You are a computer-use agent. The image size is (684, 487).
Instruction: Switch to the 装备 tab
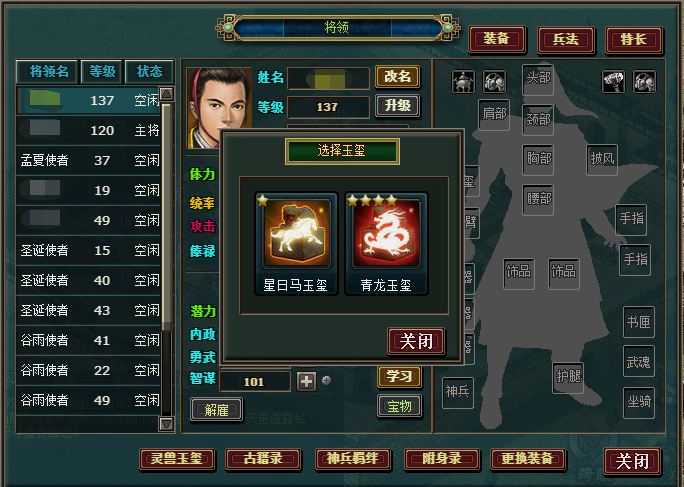[496, 39]
